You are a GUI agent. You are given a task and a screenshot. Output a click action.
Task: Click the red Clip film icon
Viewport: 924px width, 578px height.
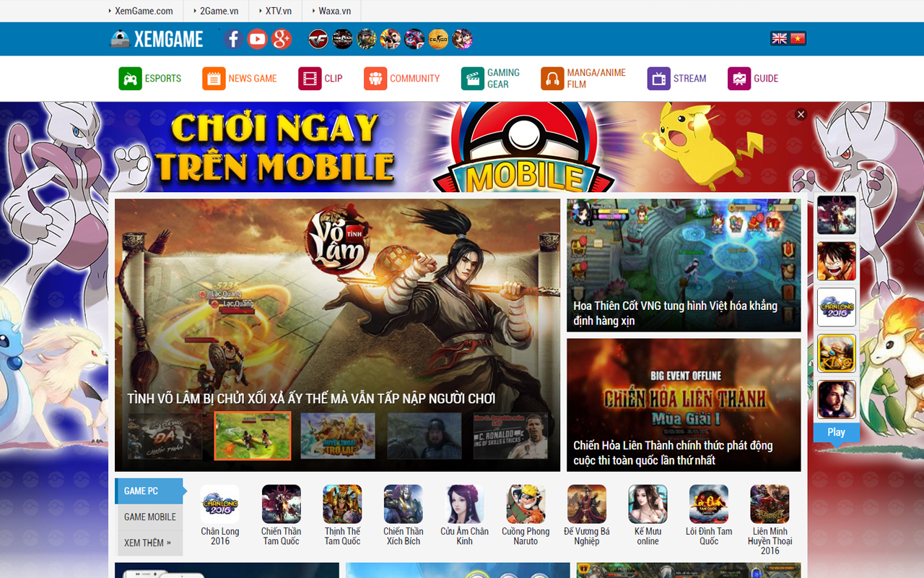click(x=310, y=79)
